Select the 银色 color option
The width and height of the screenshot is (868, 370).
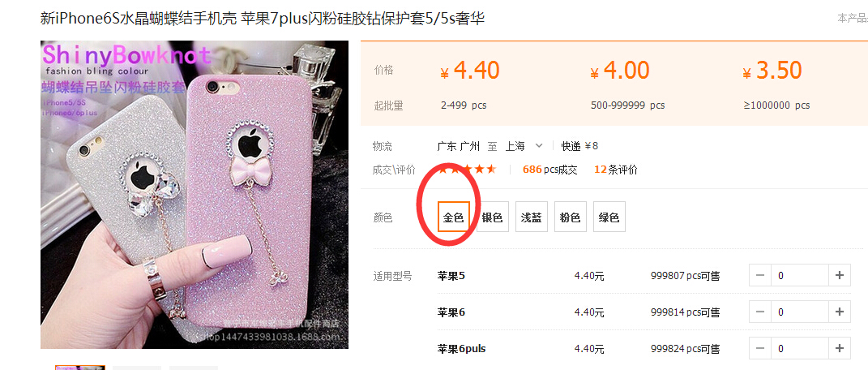pyautogui.click(x=492, y=217)
